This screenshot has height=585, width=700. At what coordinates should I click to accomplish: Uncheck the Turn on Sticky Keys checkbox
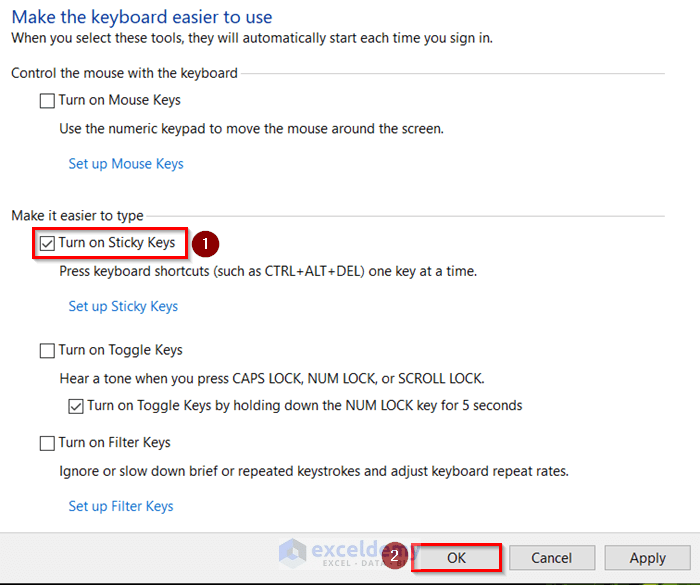pos(47,243)
